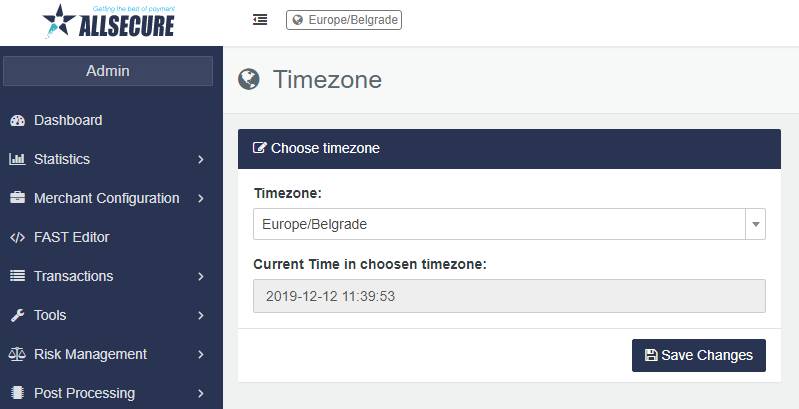Image resolution: width=799 pixels, height=409 pixels.
Task: Click the Save Changes button
Action: [x=698, y=355]
